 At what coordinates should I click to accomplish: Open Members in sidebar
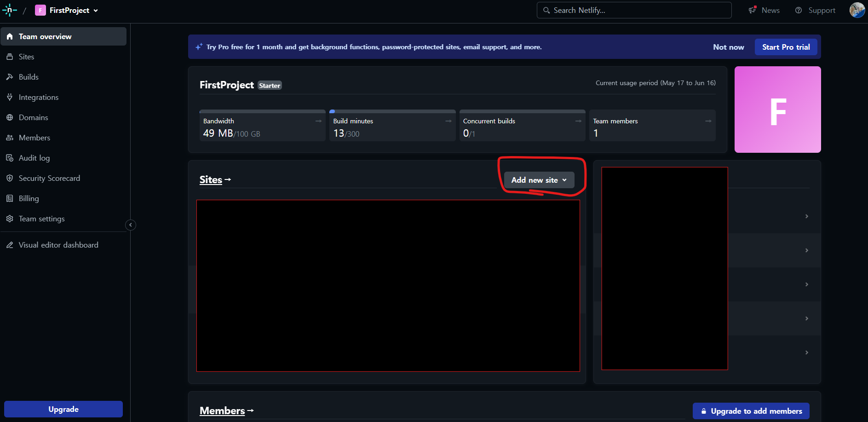coord(63,138)
